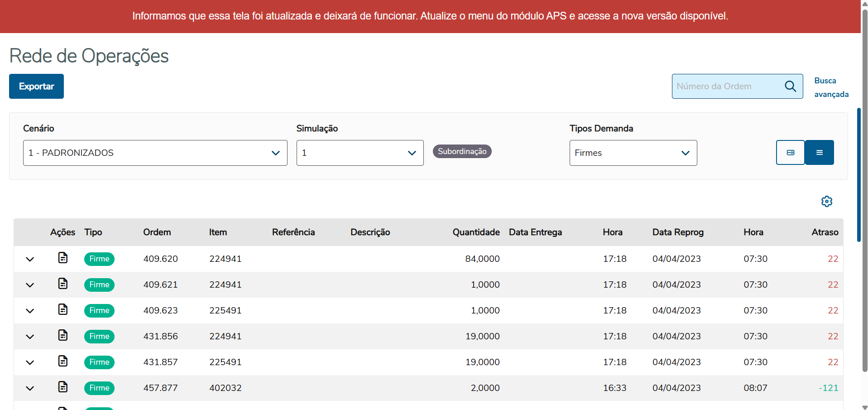Open document icon for order 409.623
Image resolution: width=868 pixels, height=410 pixels.
click(x=63, y=309)
